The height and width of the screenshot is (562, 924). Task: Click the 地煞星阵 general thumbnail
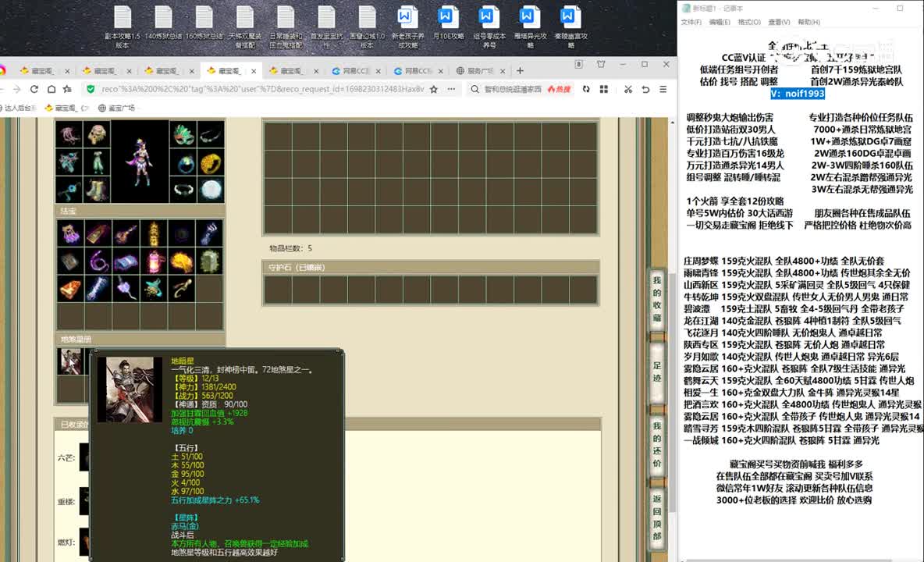pyautogui.click(x=70, y=361)
